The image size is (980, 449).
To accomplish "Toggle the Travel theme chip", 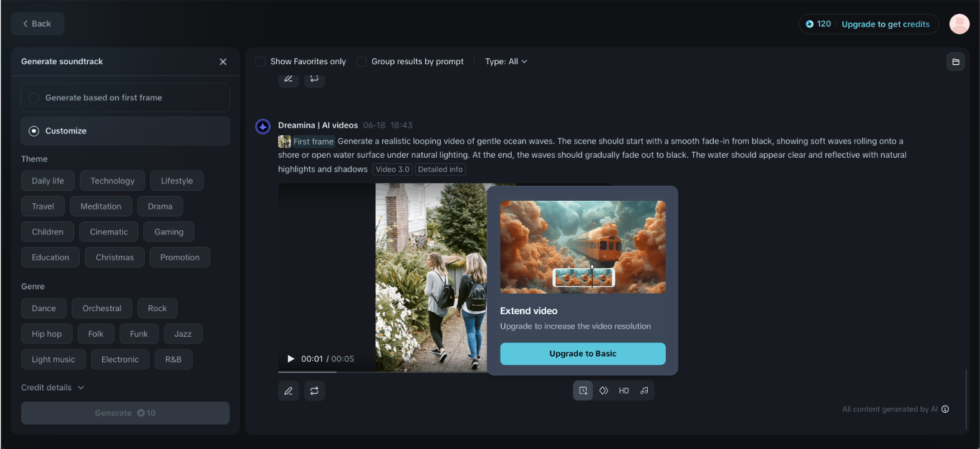I will tap(43, 206).
